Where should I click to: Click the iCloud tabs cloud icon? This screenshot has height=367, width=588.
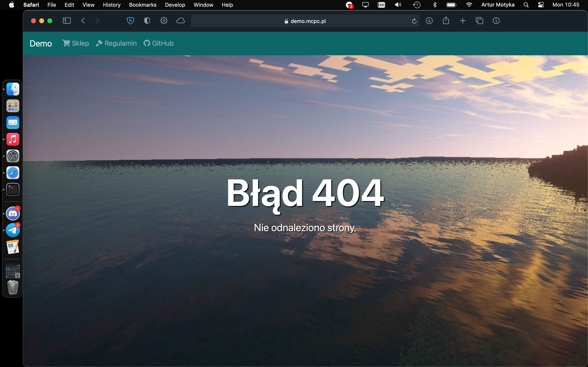click(x=180, y=21)
